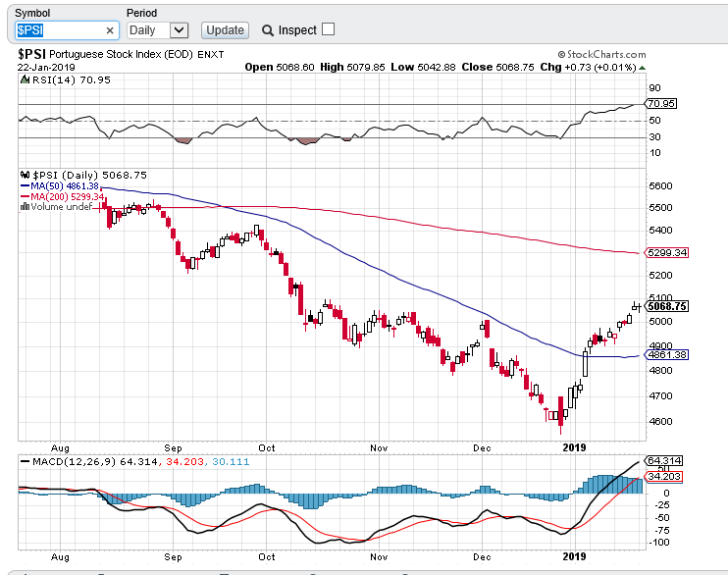The height and width of the screenshot is (575, 728).
Task: Clear the symbol field with the X icon
Action: 110,30
